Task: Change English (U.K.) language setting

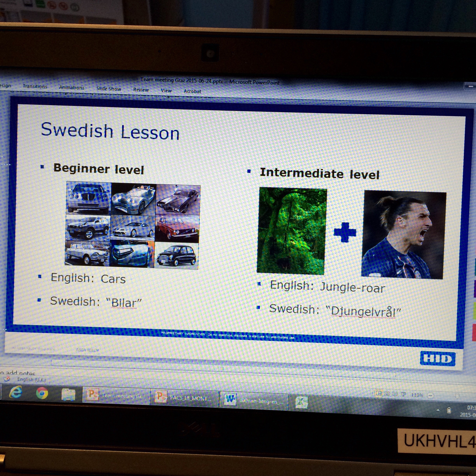Action: (x=31, y=380)
